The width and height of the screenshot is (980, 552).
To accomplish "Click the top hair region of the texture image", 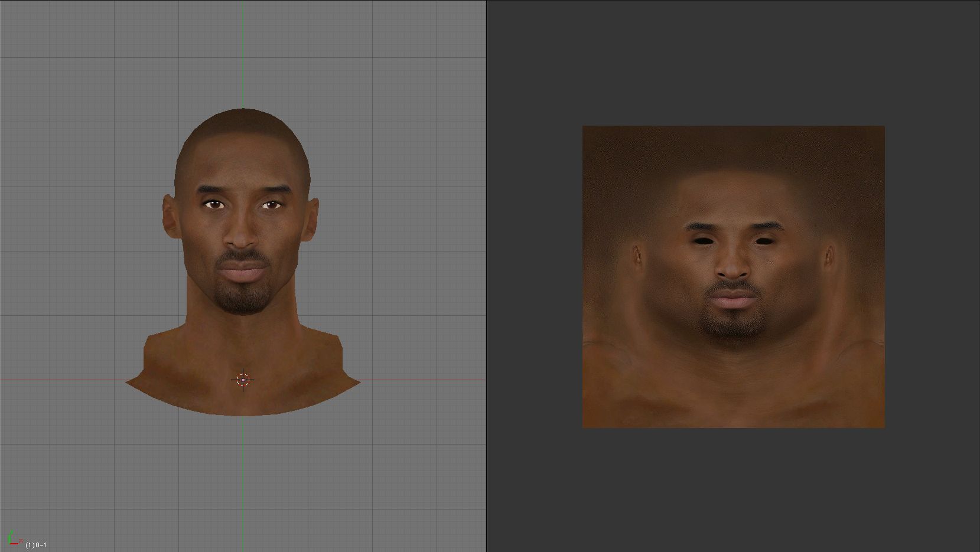I will (733, 148).
